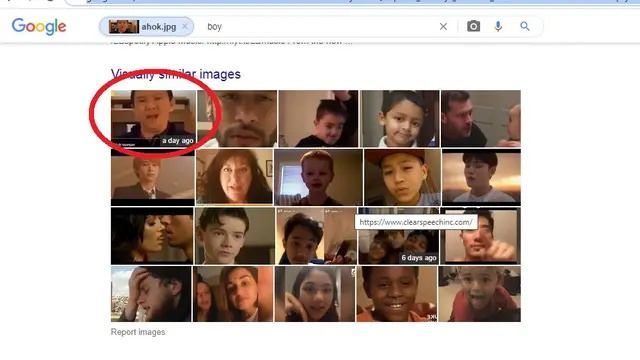Start voice search with microphone icon
This screenshot has height=360, width=640.
[x=498, y=27]
